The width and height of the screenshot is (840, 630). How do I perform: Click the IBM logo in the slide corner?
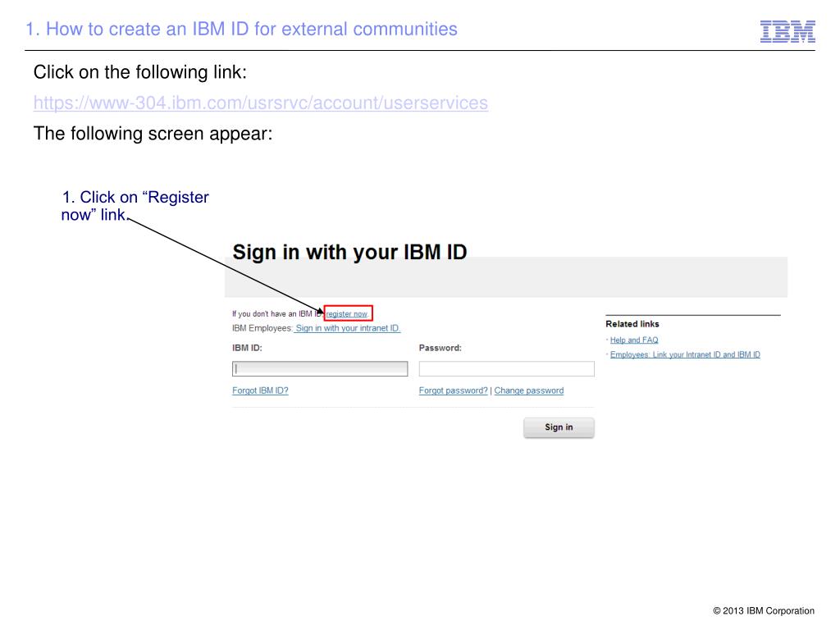(787, 31)
